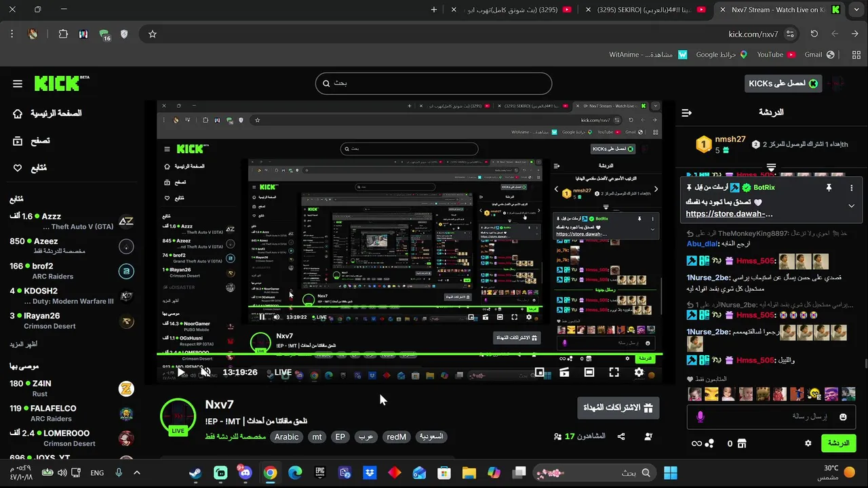Switch the player to fullscreen

[614, 372]
